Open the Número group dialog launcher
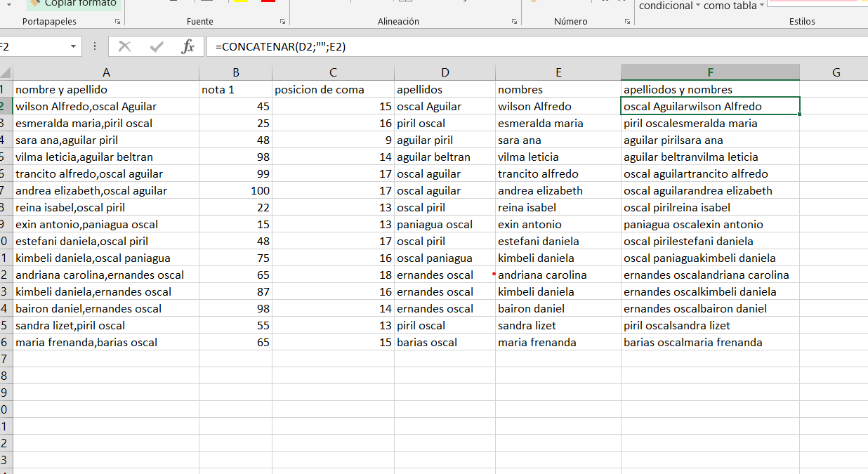This screenshot has height=474, width=868. tap(627, 22)
